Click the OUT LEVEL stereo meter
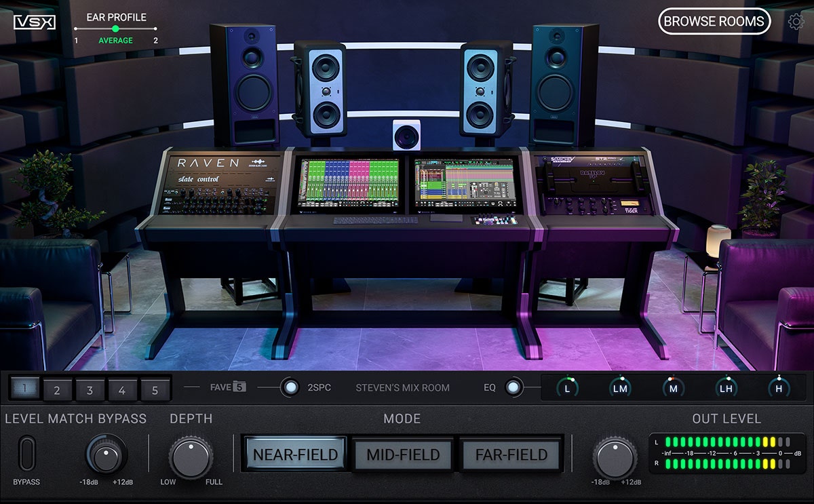814x504 pixels. tap(726, 453)
